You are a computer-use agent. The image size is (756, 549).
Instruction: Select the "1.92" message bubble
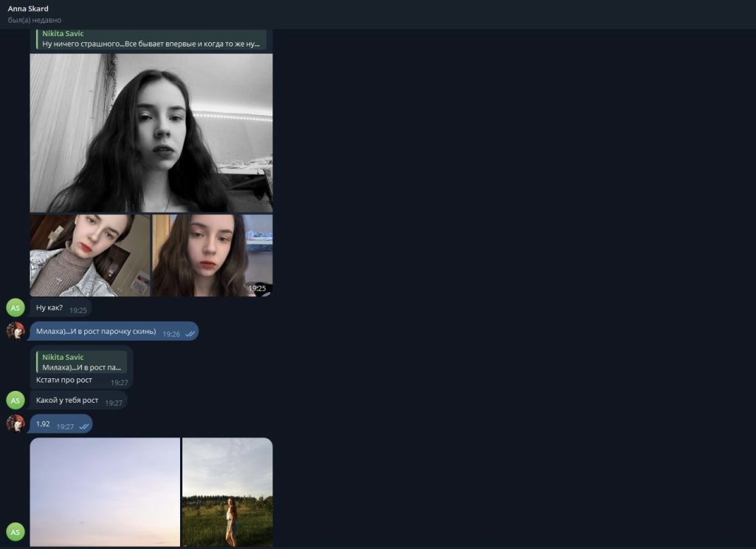[x=44, y=424]
